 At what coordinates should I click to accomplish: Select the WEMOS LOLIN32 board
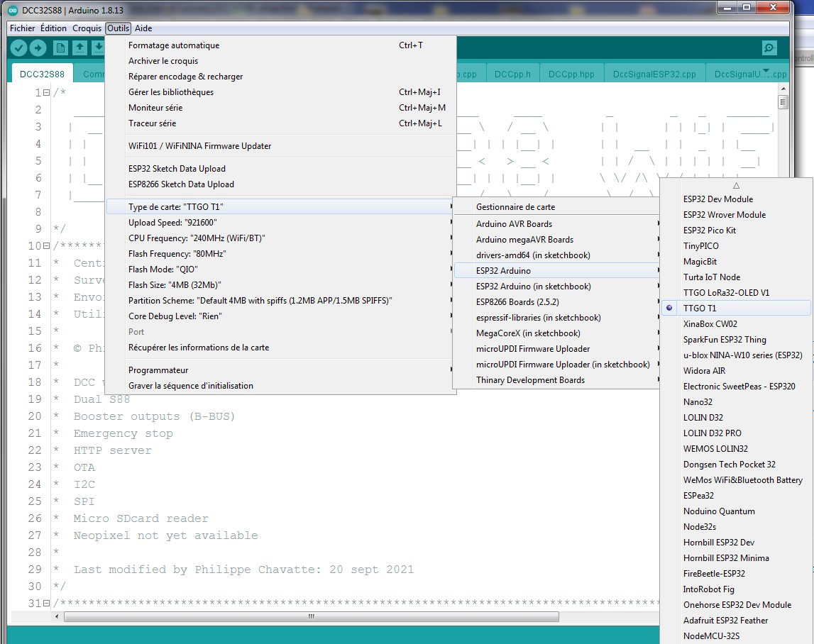pyautogui.click(x=736, y=449)
